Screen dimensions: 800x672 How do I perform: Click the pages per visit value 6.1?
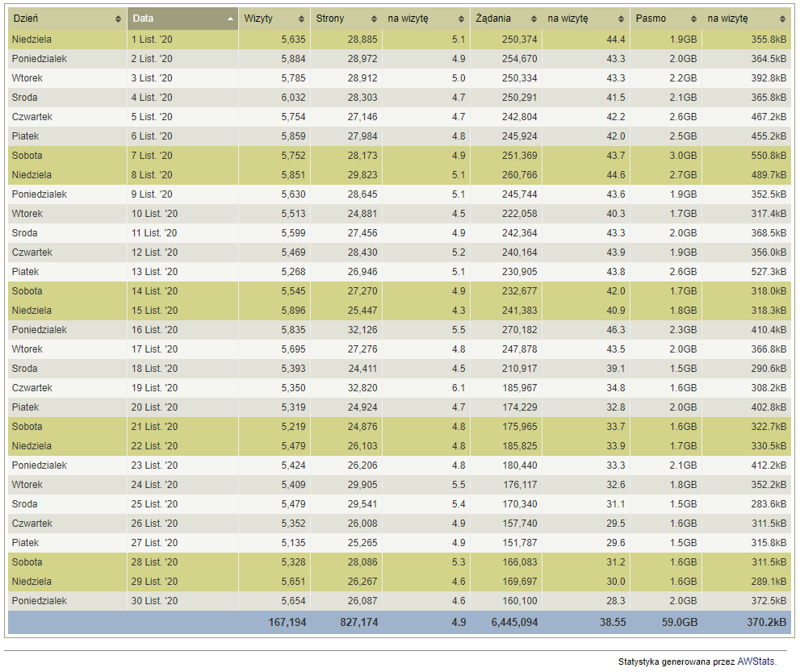tap(459, 388)
